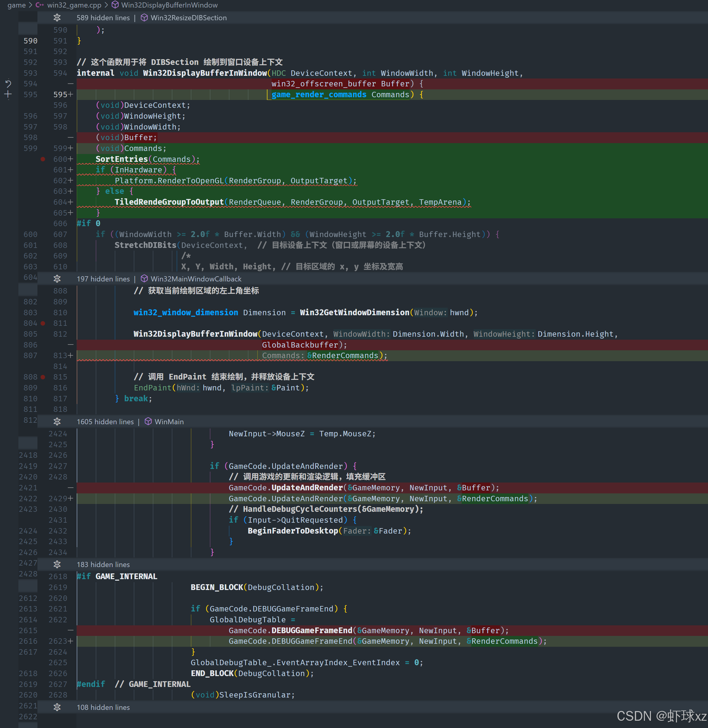This screenshot has height=728, width=708.
Task: Click the revert change arrow icon
Action: (8, 84)
